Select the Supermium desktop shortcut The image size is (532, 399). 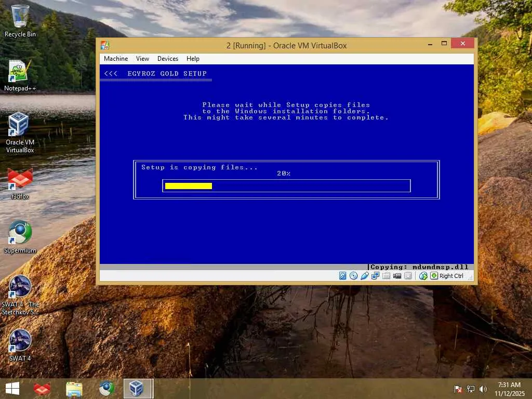20,237
